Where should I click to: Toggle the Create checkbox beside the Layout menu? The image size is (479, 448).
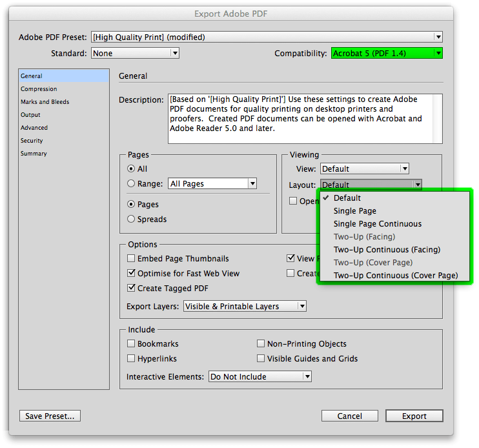click(290, 273)
